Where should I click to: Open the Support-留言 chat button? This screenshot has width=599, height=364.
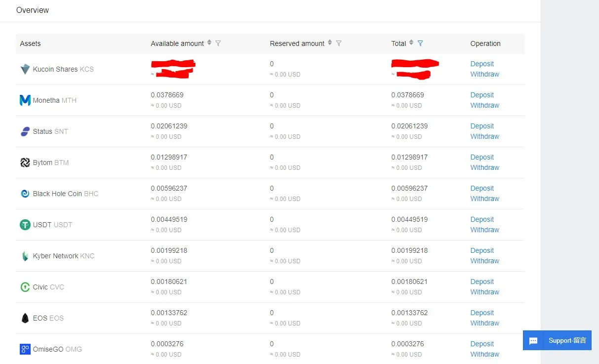click(557, 340)
